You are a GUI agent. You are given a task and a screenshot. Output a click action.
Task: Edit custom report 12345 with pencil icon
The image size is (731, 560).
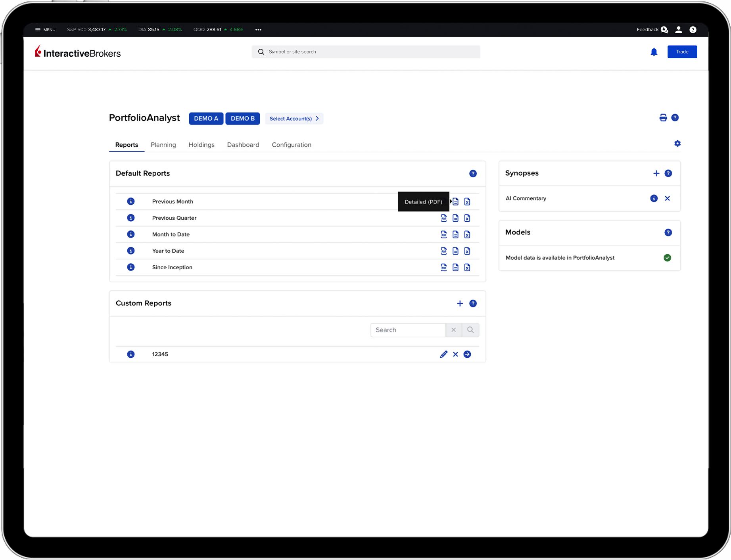tap(443, 354)
